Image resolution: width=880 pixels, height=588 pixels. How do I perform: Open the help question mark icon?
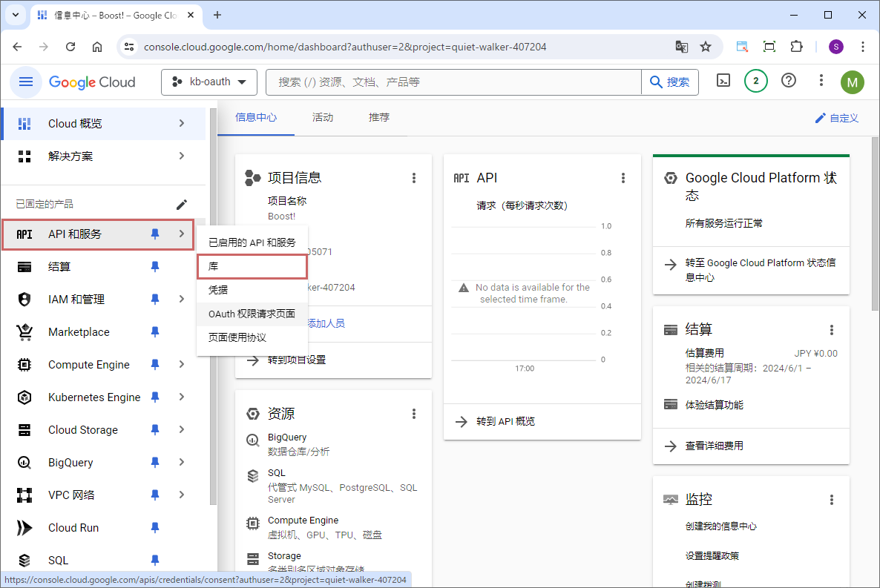tap(789, 82)
